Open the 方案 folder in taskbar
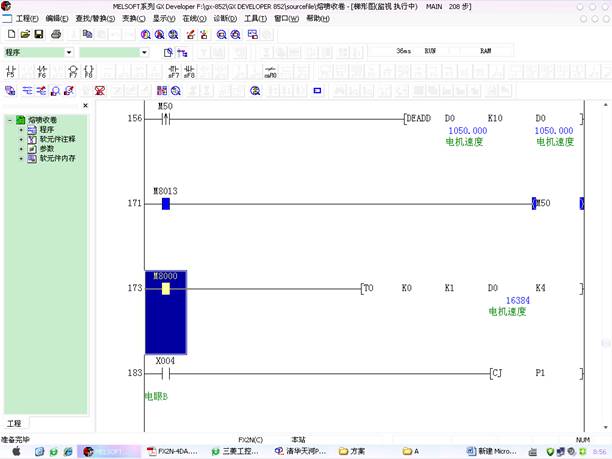 pyautogui.click(x=350, y=451)
